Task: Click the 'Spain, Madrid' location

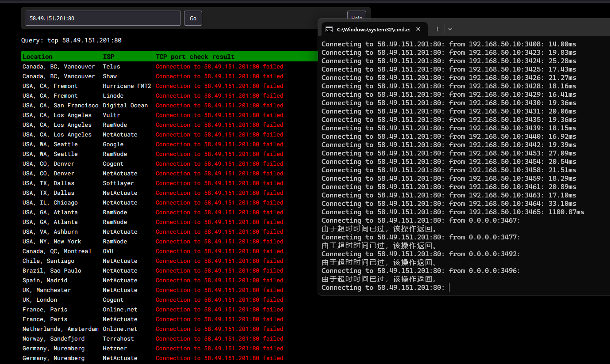Action: coord(45,281)
